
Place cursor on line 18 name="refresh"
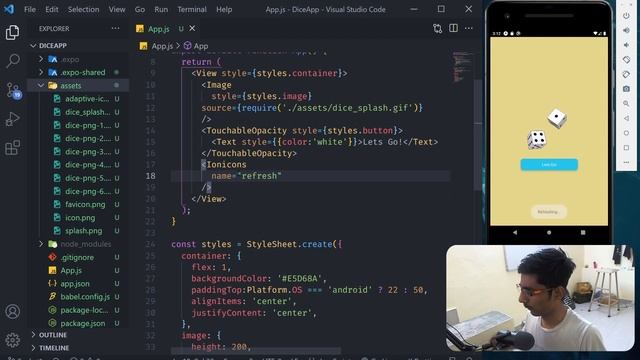(x=246, y=176)
